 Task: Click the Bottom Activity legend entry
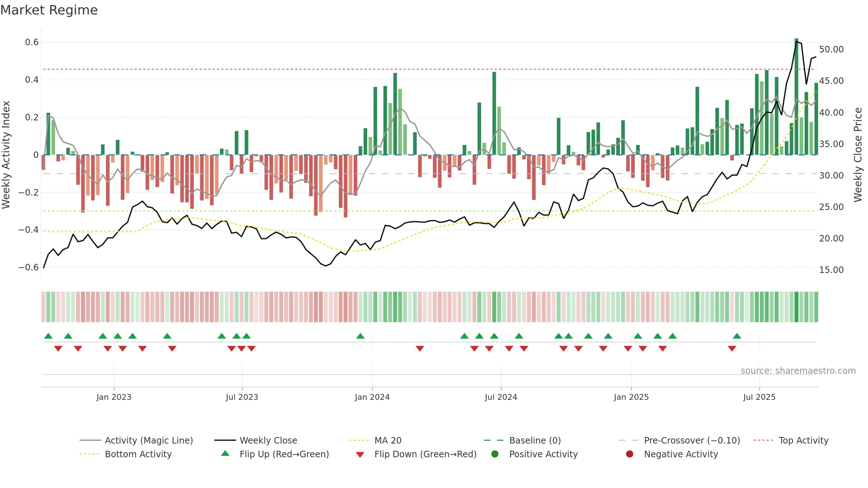coord(125,454)
